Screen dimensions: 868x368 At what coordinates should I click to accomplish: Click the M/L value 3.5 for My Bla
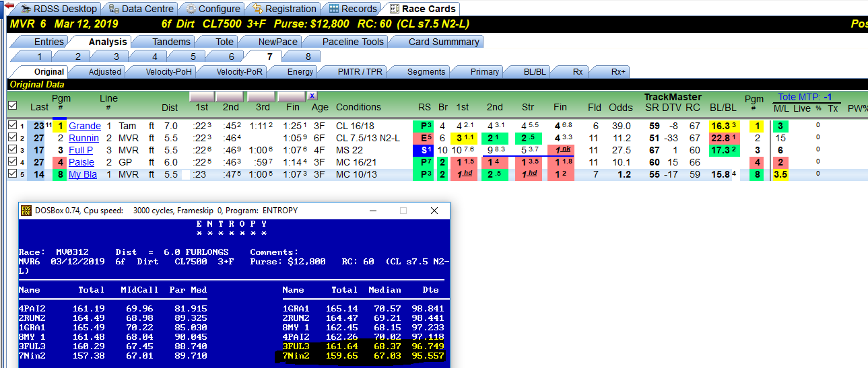(780, 174)
